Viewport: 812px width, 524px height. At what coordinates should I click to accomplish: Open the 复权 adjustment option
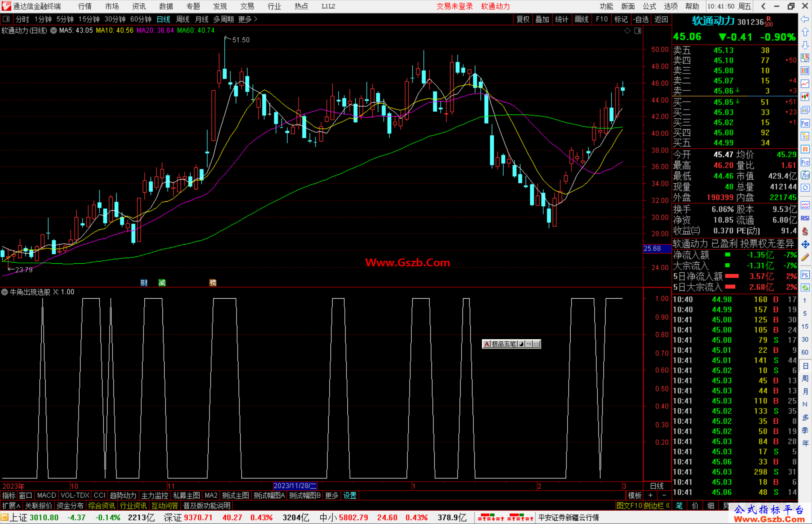[523, 19]
